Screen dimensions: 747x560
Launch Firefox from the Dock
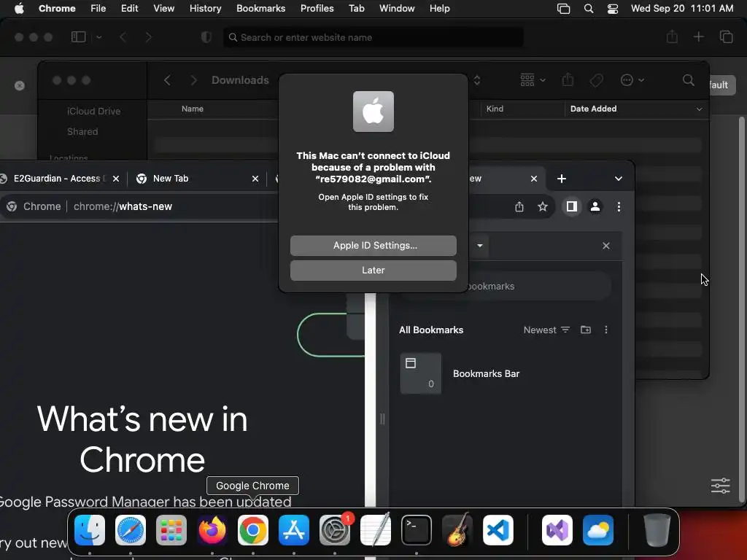tap(212, 530)
